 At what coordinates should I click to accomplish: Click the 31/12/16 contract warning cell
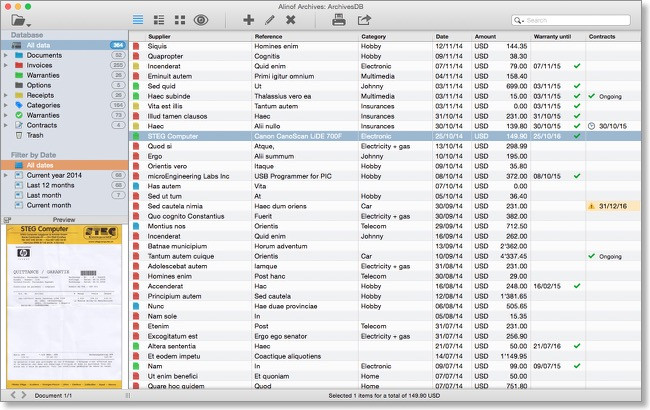613,206
